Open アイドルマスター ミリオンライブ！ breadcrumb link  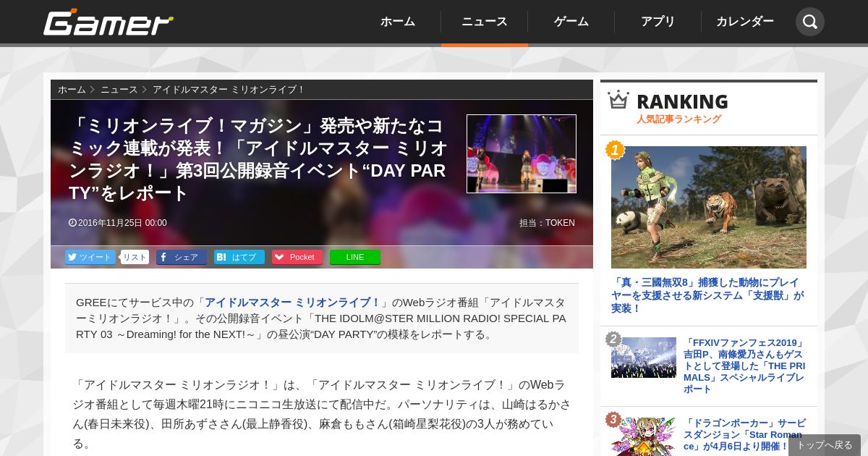(x=229, y=90)
